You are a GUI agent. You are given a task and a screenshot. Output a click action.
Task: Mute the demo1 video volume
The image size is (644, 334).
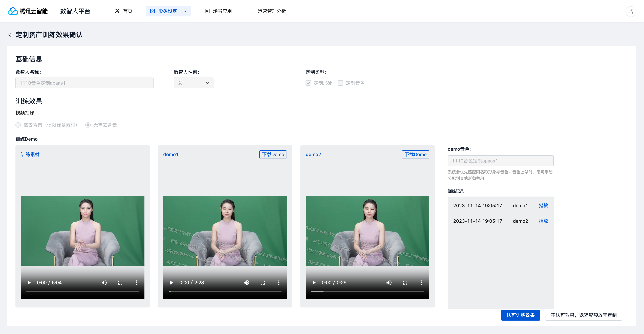(246, 282)
